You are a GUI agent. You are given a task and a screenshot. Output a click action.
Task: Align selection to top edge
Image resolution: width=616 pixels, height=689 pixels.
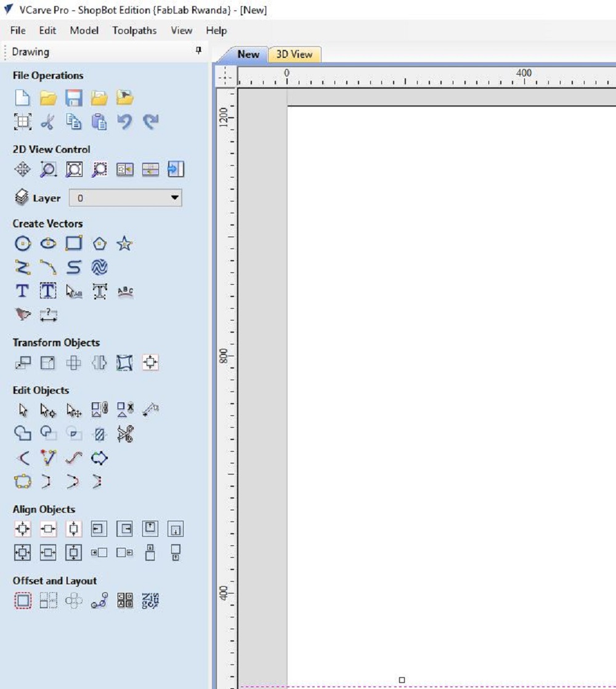(150, 529)
